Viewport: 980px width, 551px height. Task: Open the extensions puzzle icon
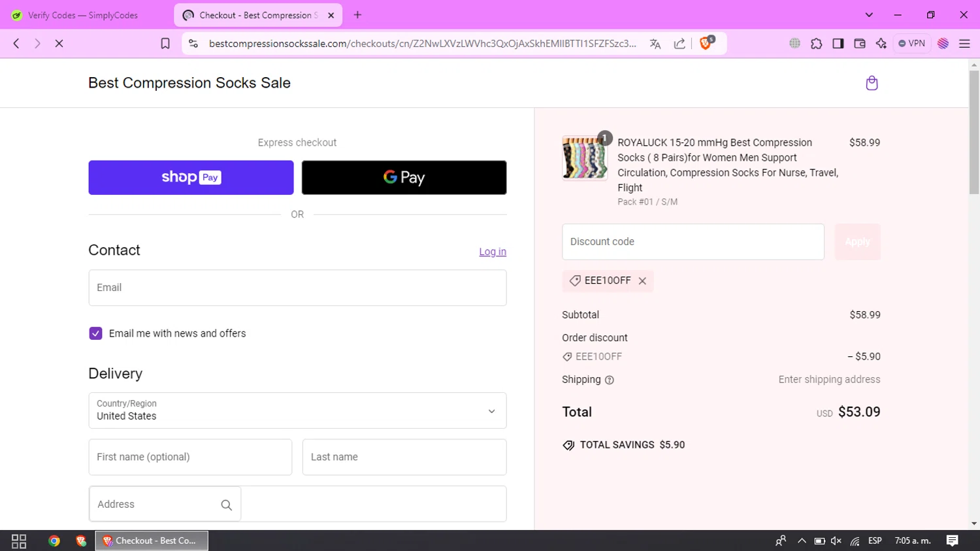click(x=817, y=43)
